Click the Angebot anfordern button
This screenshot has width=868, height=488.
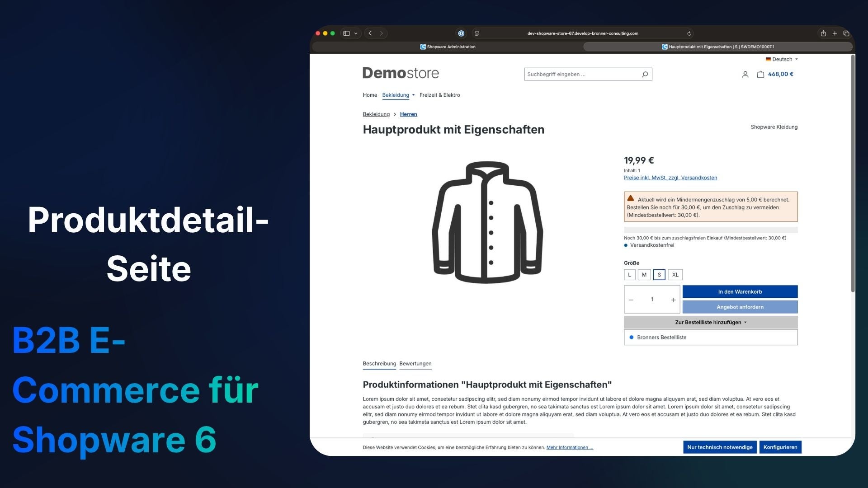[740, 307]
